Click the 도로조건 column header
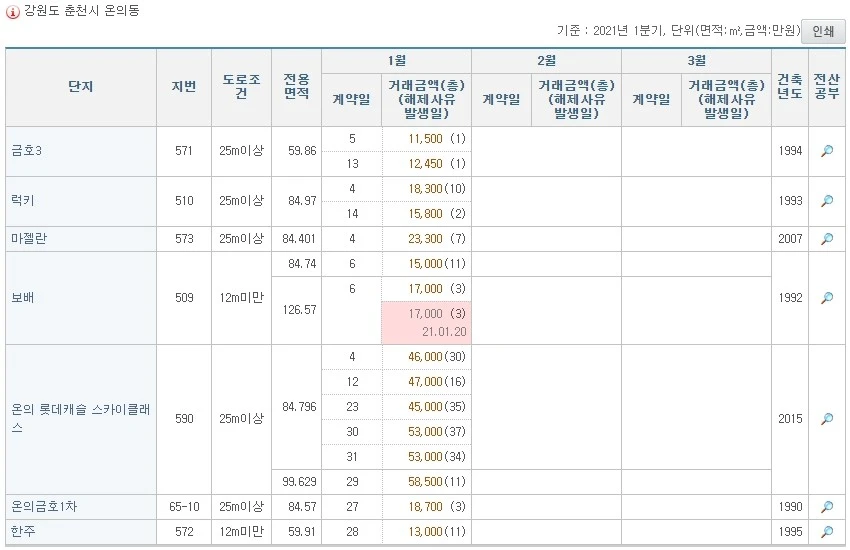The width and height of the screenshot is (850, 550). click(241, 87)
